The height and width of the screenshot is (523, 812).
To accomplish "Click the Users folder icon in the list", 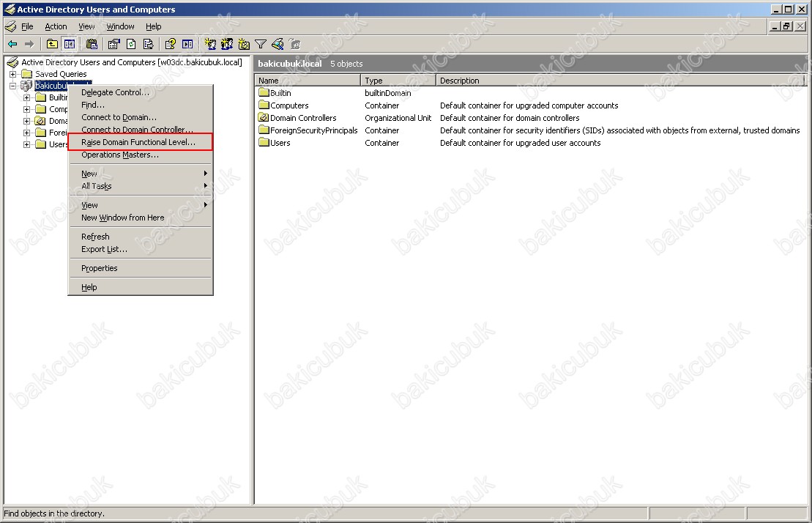I will click(264, 142).
